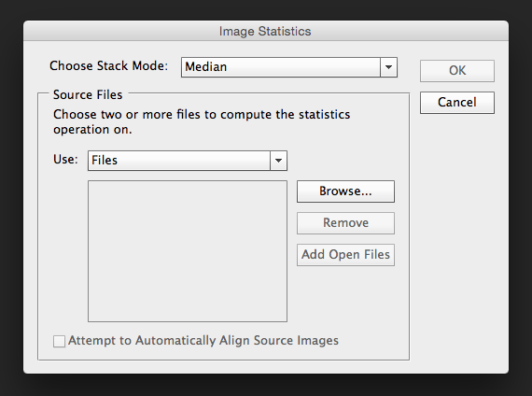This screenshot has height=396, width=532.
Task: Open the Choose Stack Mode dropdown showing Median
Action: click(x=289, y=67)
